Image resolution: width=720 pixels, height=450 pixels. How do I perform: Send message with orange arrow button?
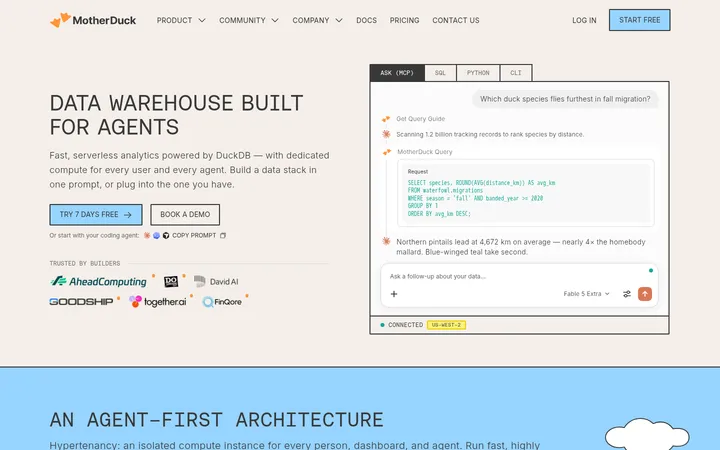645,294
